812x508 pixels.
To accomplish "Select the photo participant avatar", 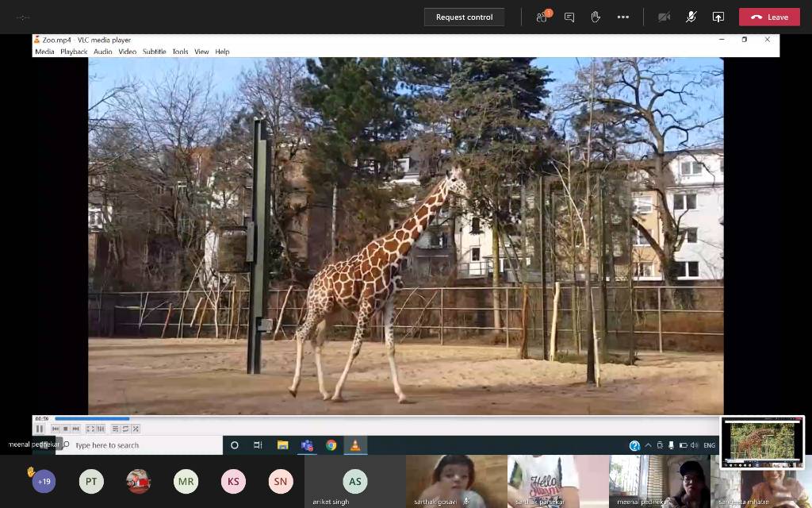I will click(138, 482).
